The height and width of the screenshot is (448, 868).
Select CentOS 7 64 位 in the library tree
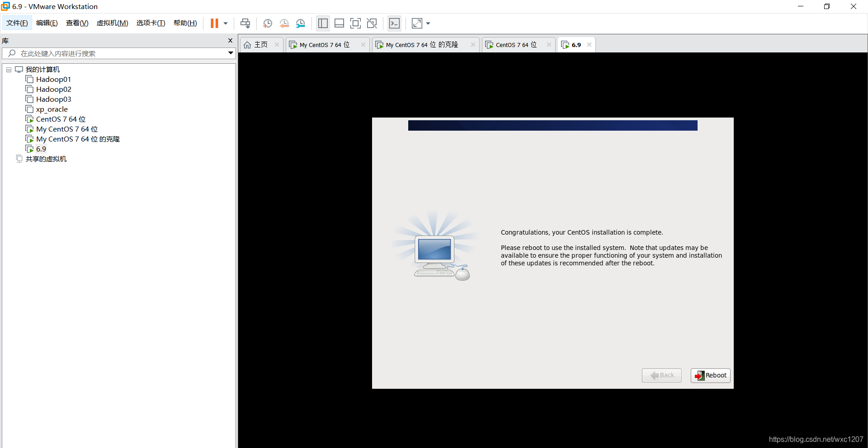tap(61, 119)
